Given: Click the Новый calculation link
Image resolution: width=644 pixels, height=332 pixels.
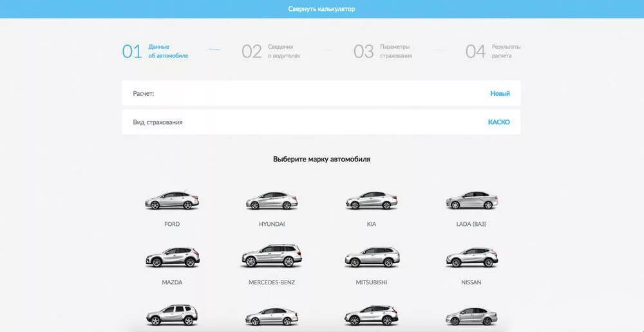Looking at the screenshot, I should pos(500,93).
